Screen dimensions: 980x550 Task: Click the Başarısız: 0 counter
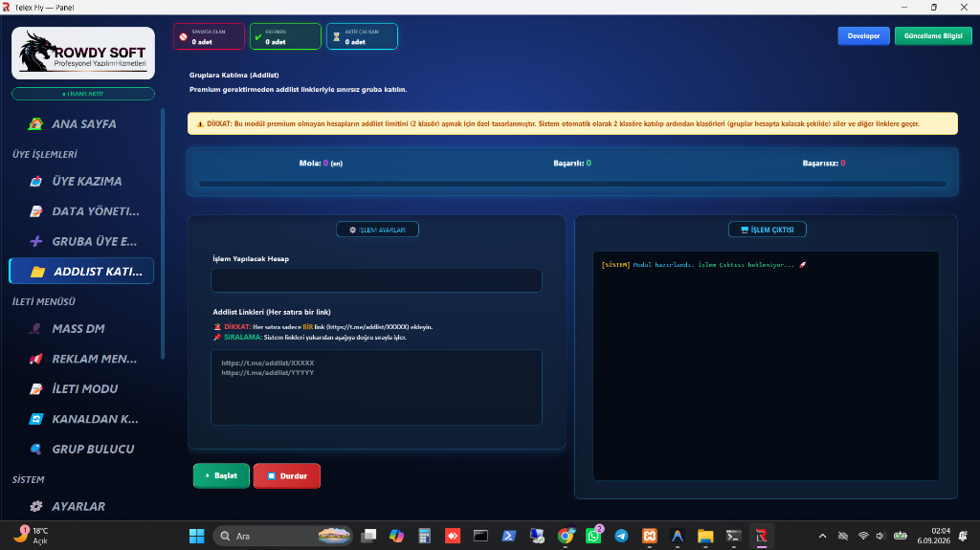[x=824, y=164]
